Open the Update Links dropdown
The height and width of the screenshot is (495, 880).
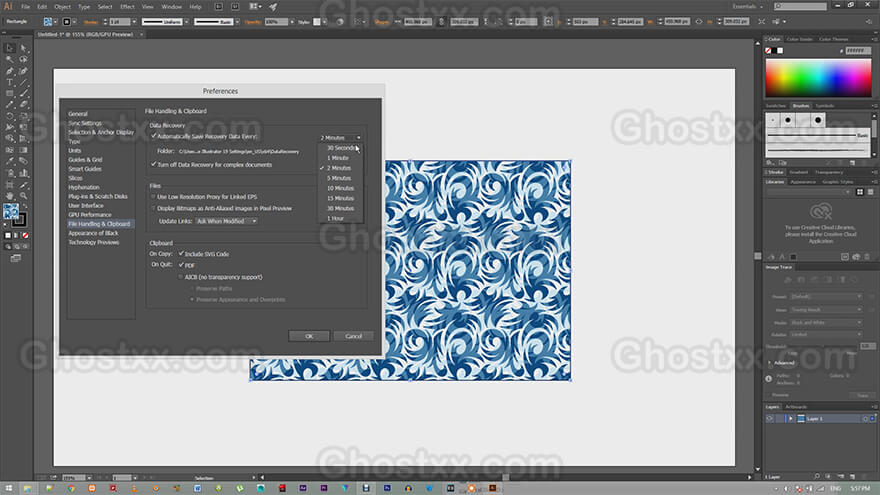point(227,221)
